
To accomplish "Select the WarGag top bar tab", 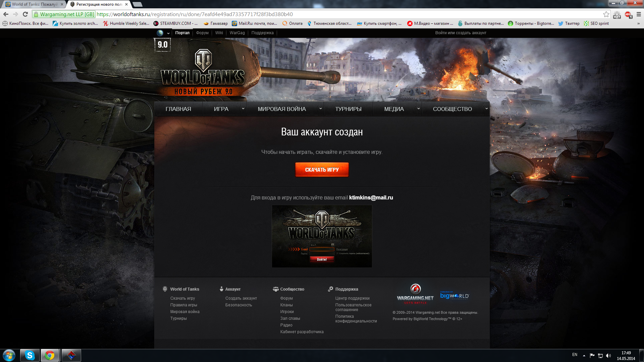I will pyautogui.click(x=237, y=33).
